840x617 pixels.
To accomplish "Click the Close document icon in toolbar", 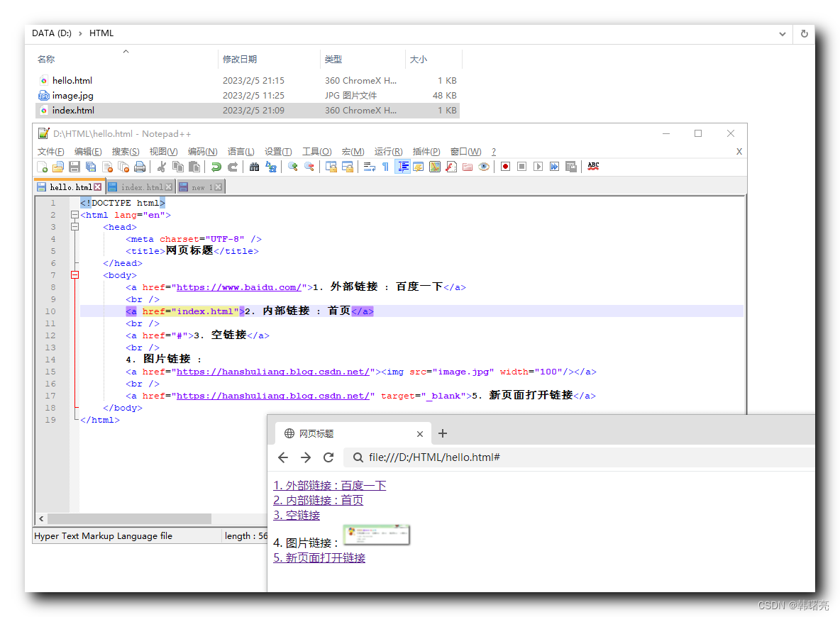I will [108, 167].
